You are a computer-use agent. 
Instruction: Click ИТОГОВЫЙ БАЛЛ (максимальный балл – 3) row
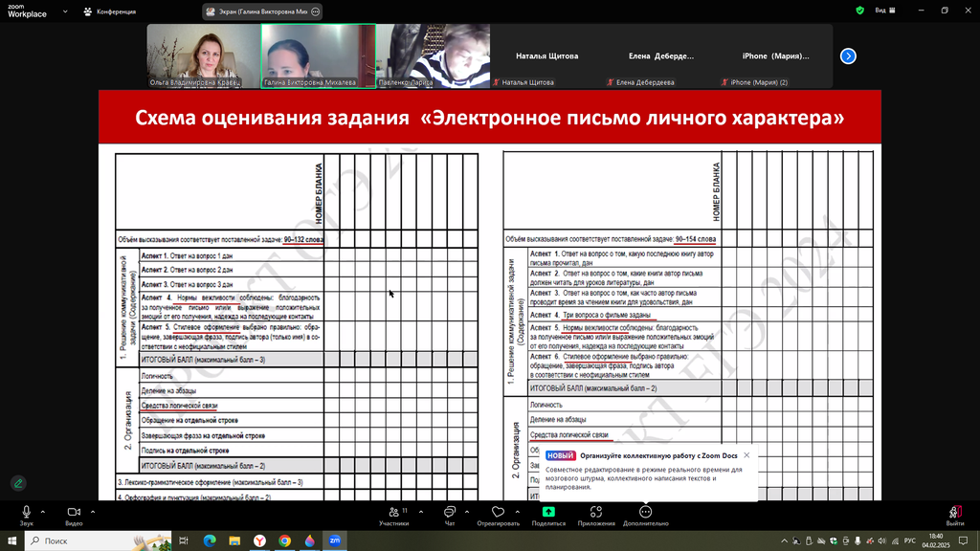[x=232, y=360]
